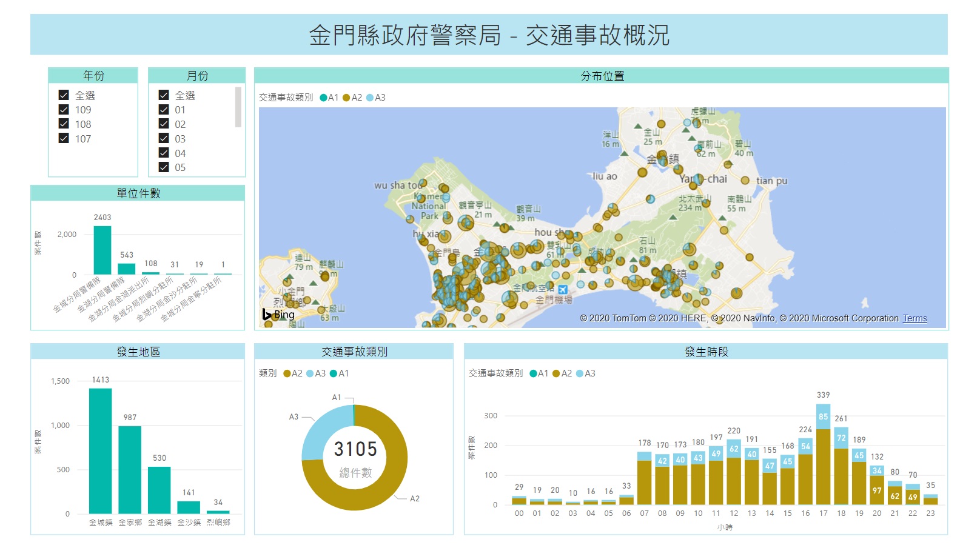Click the 3105 total count in donut
Screen dimensions: 980x545
(355, 449)
